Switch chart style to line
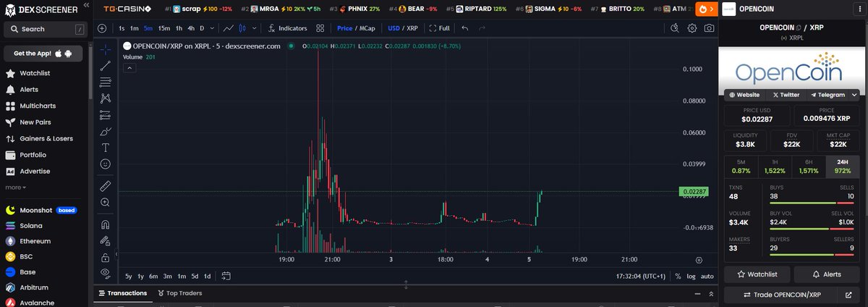Screen dimensions: 868x307 (x=229, y=28)
